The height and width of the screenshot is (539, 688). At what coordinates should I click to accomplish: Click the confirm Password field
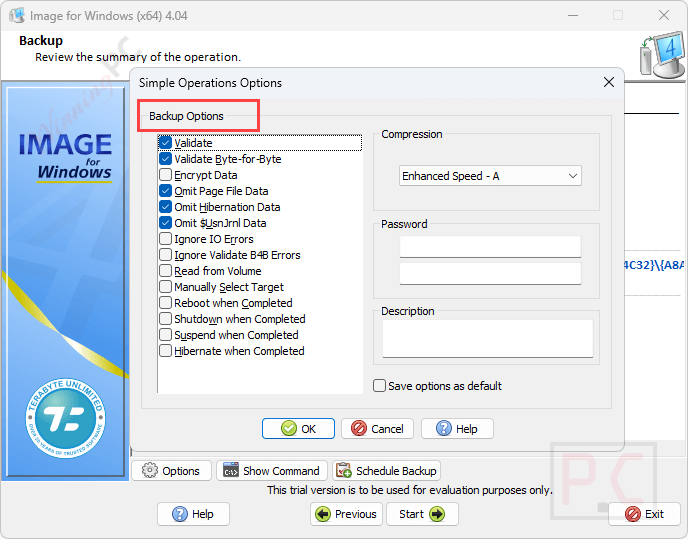(490, 273)
